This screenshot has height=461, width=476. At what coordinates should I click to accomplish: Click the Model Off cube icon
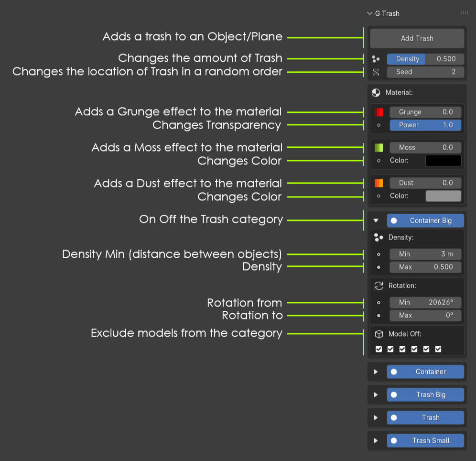pyautogui.click(x=379, y=334)
